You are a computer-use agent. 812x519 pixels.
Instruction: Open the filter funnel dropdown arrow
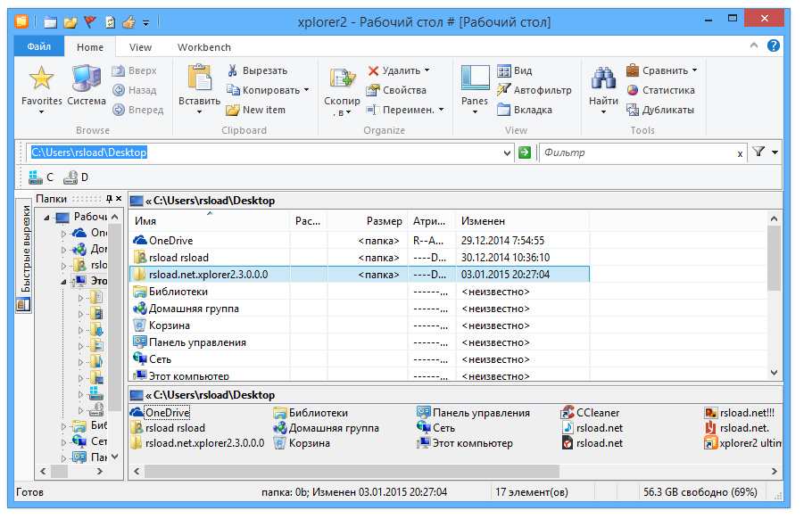click(x=775, y=152)
